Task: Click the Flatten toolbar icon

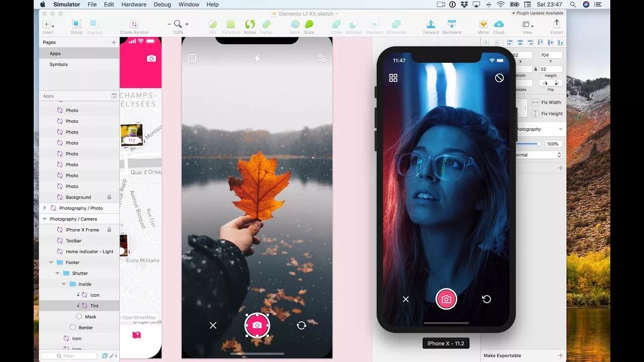Action: (x=266, y=24)
